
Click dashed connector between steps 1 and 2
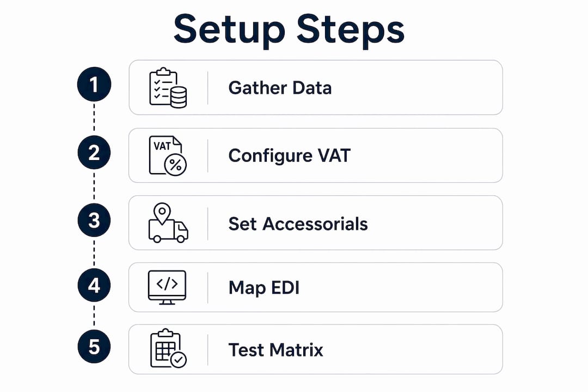[x=94, y=119]
